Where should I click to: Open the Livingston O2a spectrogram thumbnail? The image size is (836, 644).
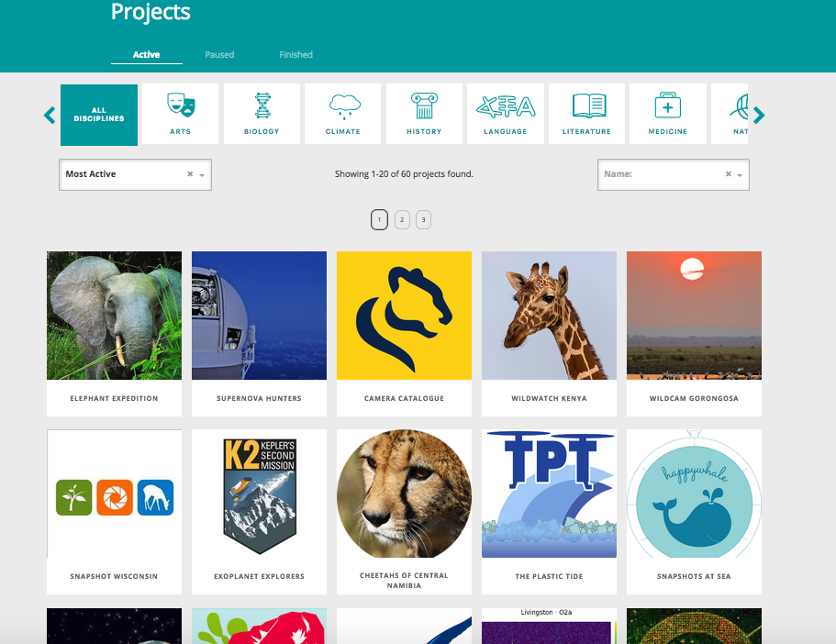549,626
